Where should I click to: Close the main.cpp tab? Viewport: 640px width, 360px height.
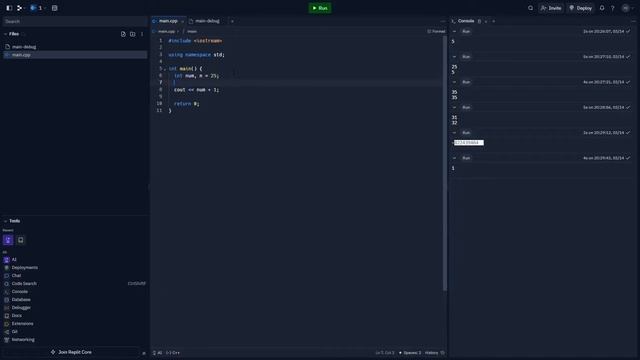[x=182, y=21]
